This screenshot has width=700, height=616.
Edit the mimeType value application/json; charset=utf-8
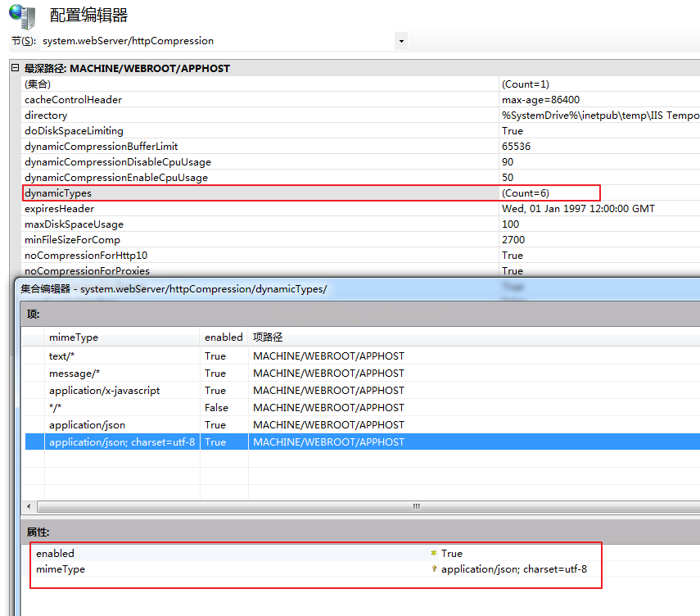514,569
